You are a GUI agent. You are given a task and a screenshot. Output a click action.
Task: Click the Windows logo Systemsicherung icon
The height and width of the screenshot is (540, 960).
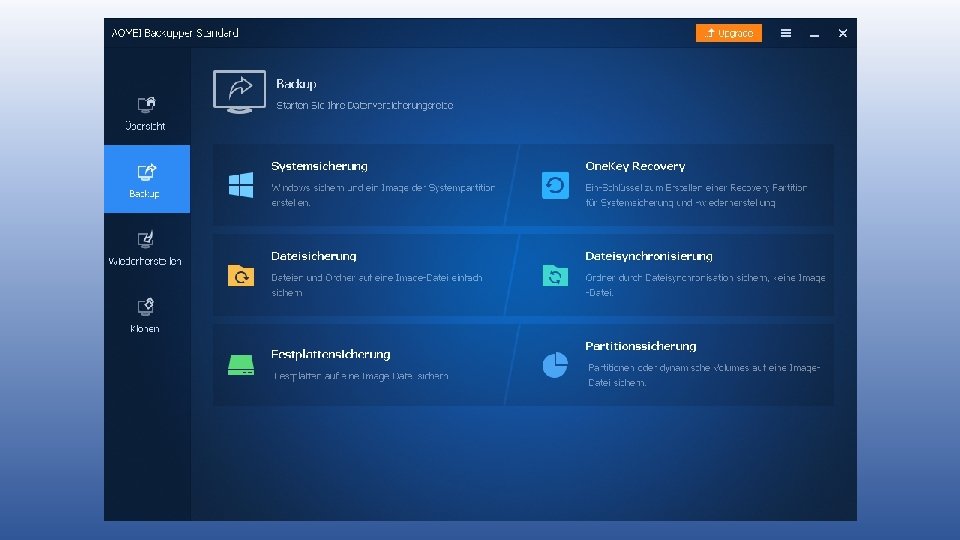[x=241, y=185]
